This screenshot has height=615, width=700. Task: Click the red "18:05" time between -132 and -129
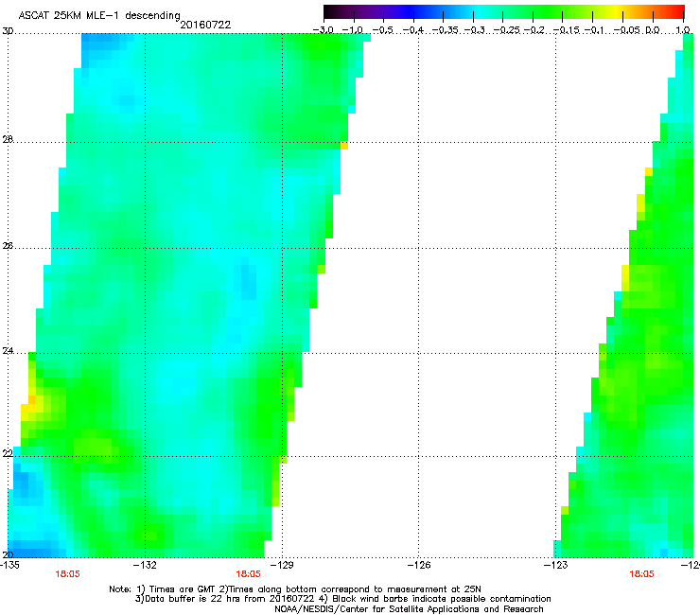click(248, 574)
